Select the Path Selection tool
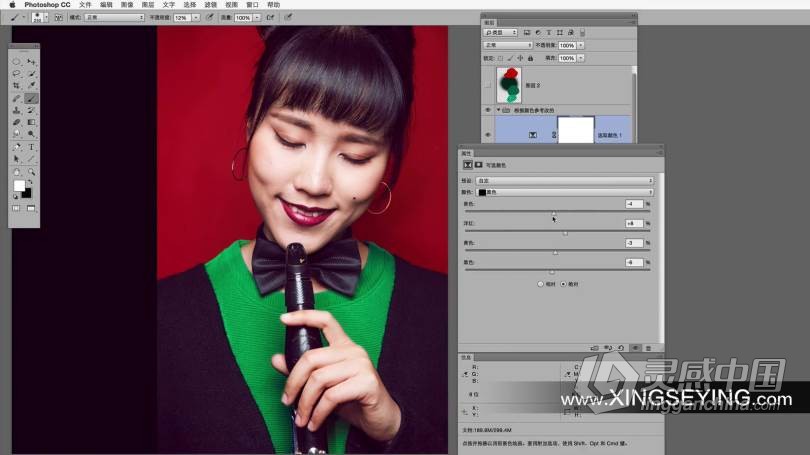This screenshot has width=810, height=455. (x=17, y=159)
